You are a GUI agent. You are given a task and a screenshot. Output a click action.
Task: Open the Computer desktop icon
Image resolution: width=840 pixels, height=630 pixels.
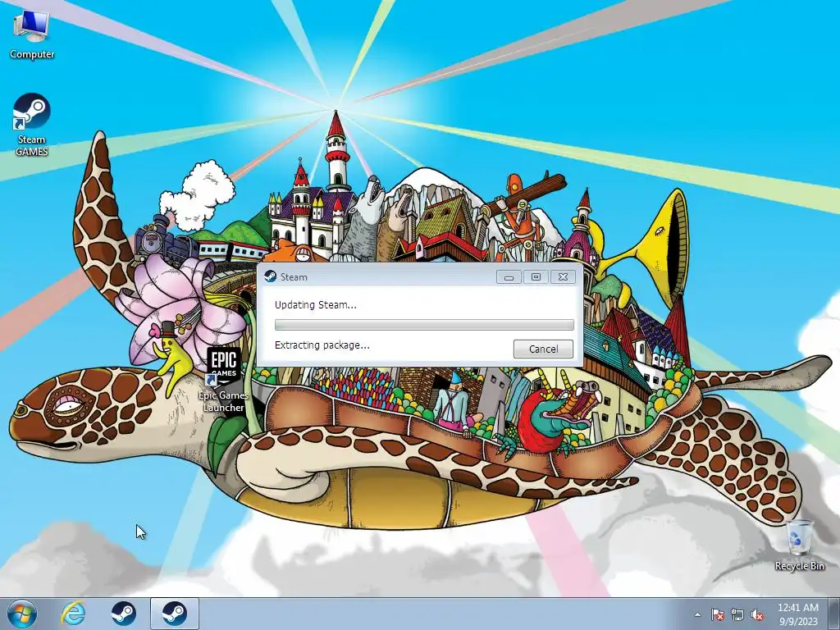[32, 35]
